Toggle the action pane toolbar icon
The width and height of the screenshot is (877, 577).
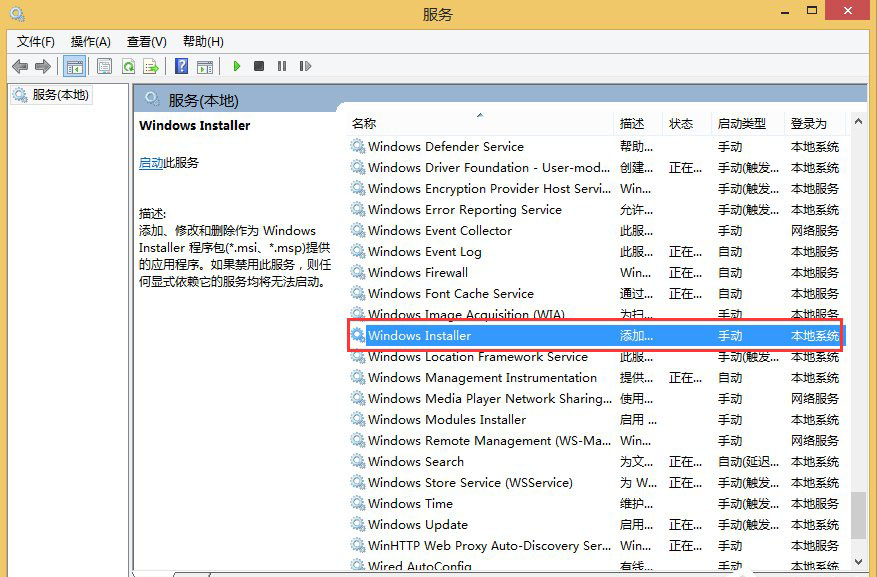pos(205,67)
